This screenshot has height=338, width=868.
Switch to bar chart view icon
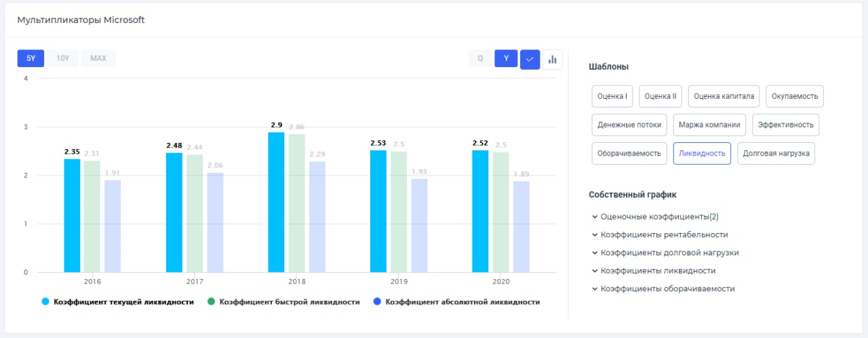[x=553, y=59]
